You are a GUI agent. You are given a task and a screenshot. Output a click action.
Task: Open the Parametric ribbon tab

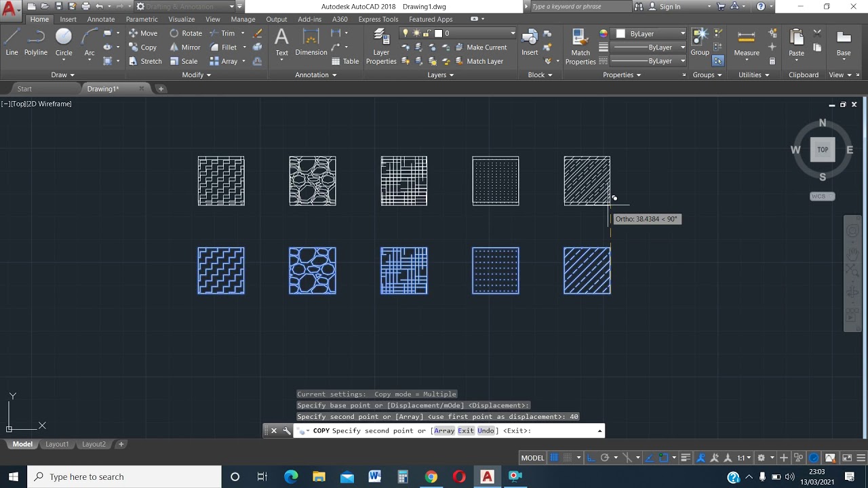(x=142, y=19)
